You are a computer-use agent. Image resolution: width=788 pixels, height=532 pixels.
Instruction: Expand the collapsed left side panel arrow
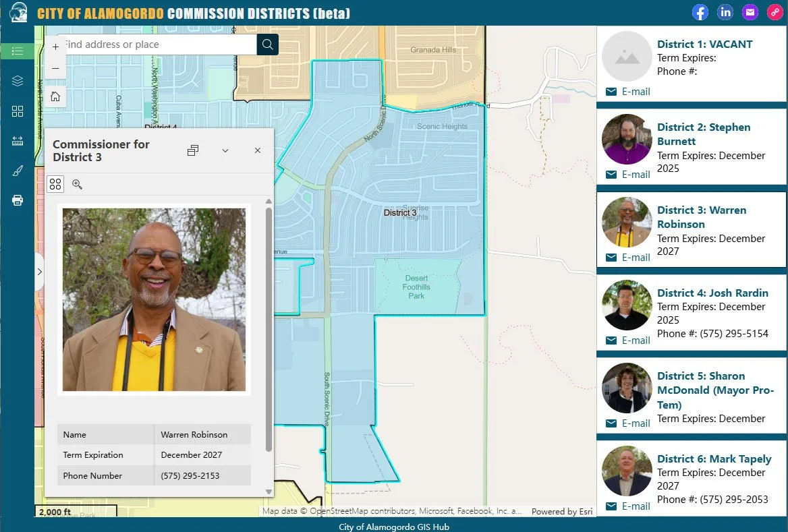39,272
